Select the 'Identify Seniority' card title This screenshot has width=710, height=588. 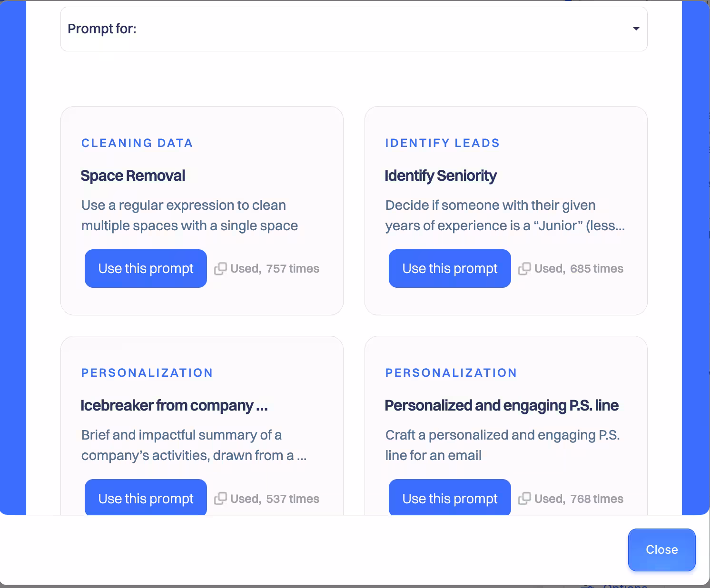click(441, 176)
